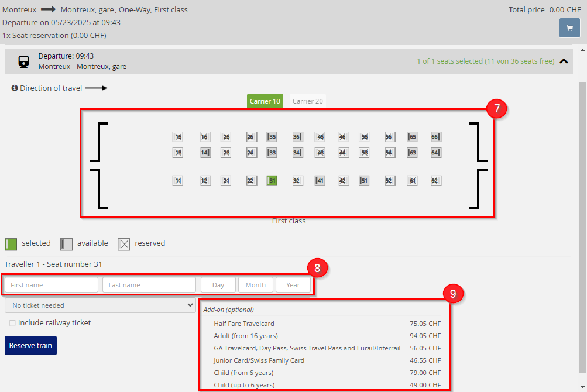Click reserved seat 12

click(205, 180)
